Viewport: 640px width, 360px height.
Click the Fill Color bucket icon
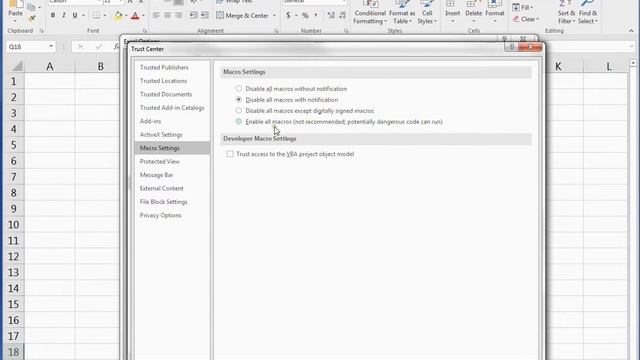(118, 16)
